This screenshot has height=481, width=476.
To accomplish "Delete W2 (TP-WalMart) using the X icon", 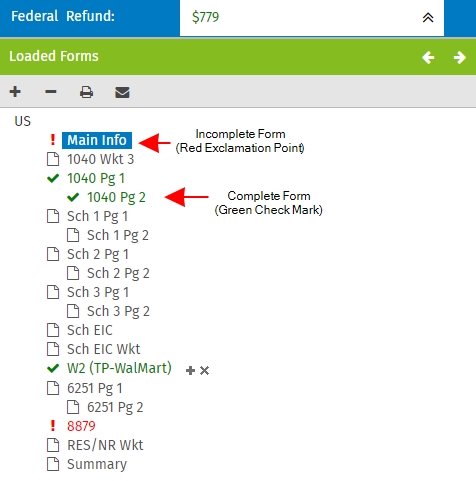I will point(204,370).
